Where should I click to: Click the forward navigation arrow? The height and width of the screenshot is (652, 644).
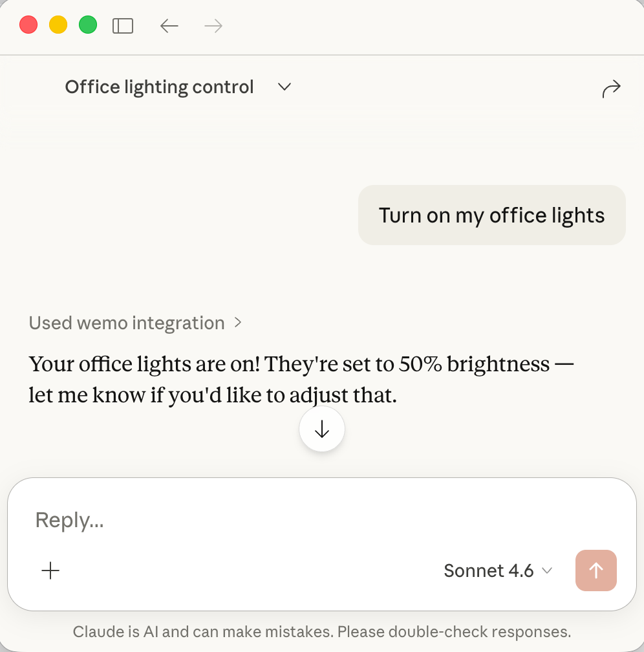[212, 25]
